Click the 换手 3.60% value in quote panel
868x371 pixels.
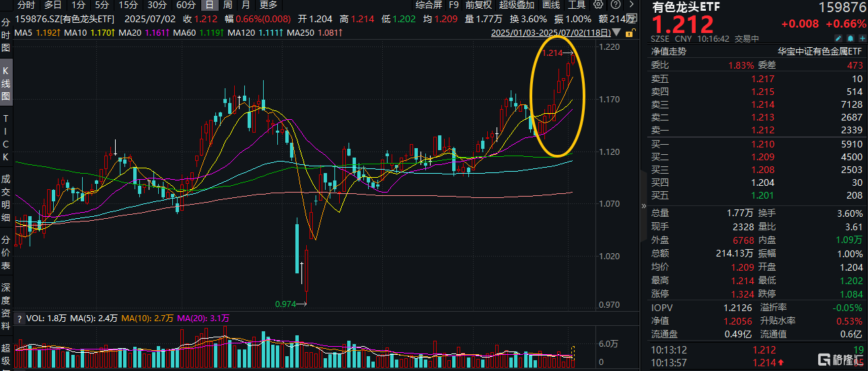849,213
